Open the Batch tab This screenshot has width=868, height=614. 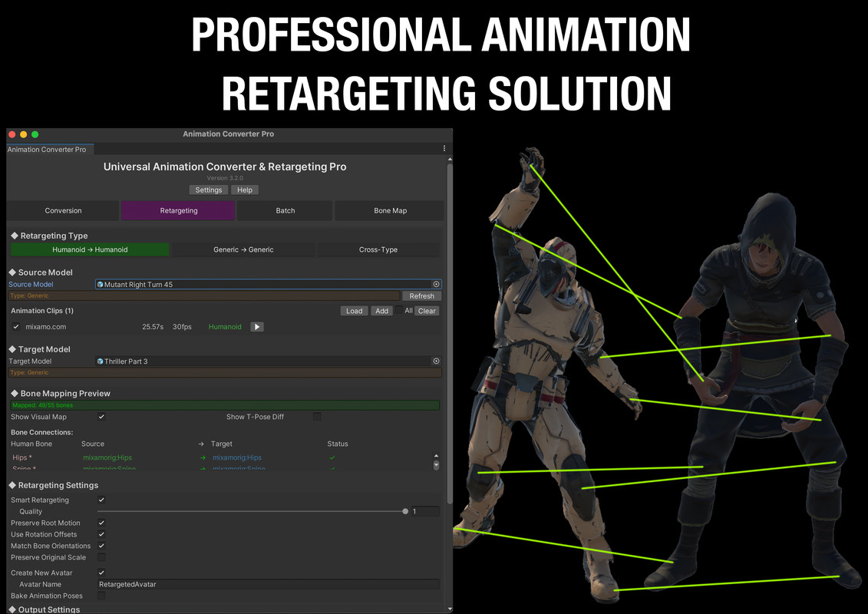tap(285, 210)
